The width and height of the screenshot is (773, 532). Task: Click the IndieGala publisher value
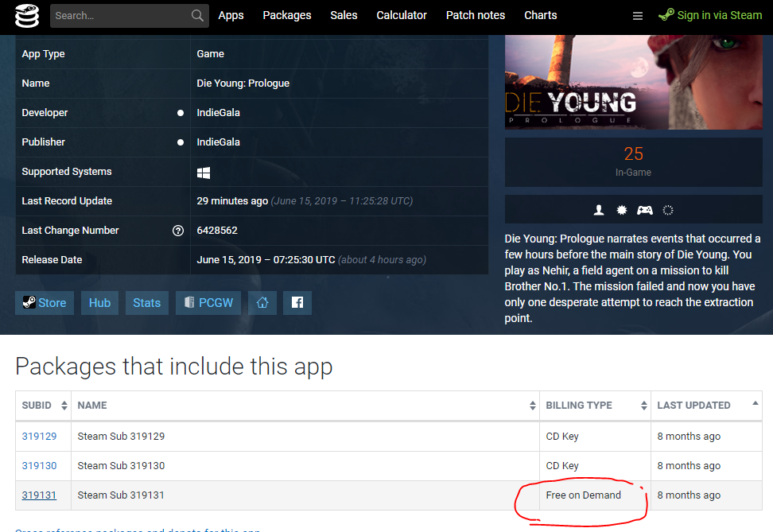(219, 142)
